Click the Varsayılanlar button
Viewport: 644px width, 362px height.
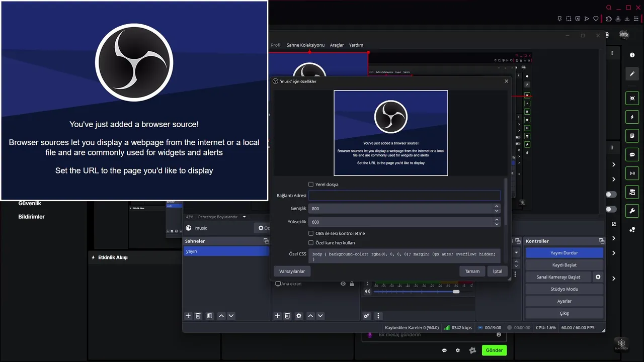click(292, 271)
